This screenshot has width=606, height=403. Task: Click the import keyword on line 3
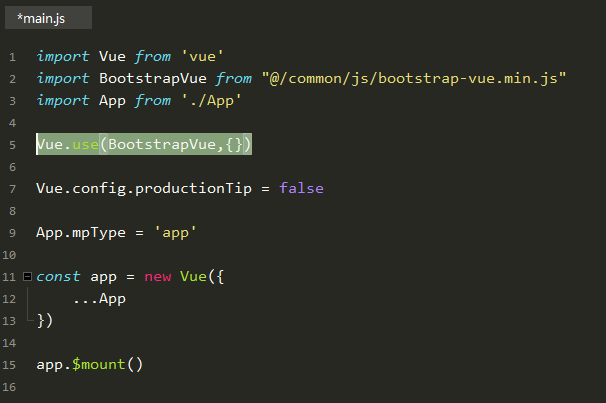(63, 100)
